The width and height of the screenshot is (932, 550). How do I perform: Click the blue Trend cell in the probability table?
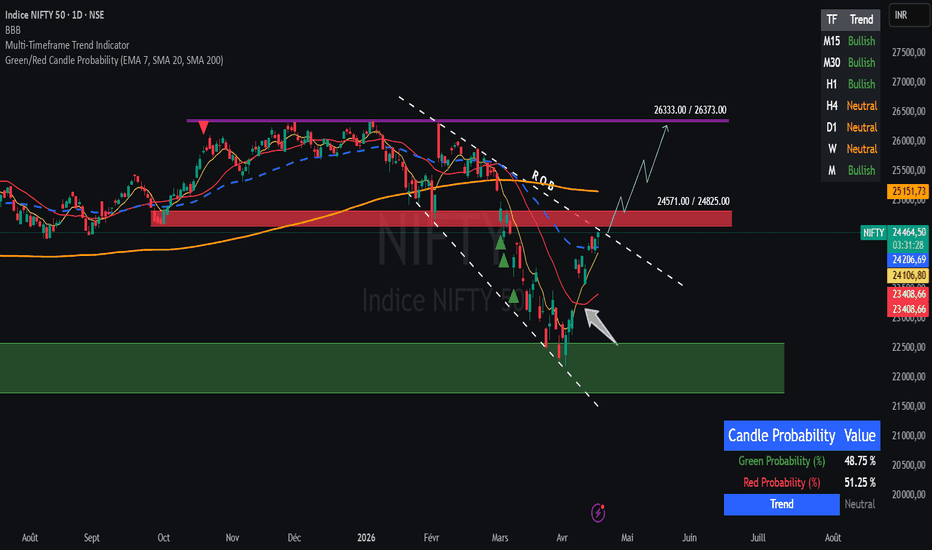click(x=782, y=504)
